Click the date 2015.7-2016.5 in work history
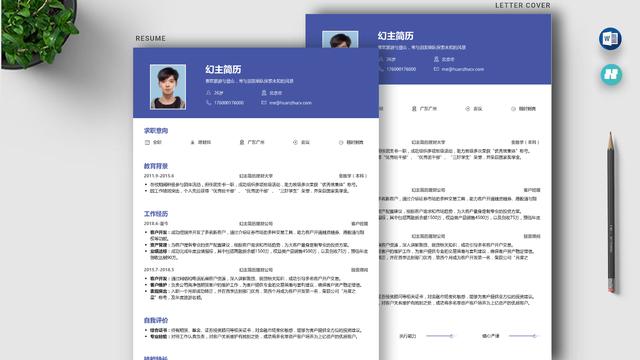This screenshot has height=360, width=640. [159, 270]
